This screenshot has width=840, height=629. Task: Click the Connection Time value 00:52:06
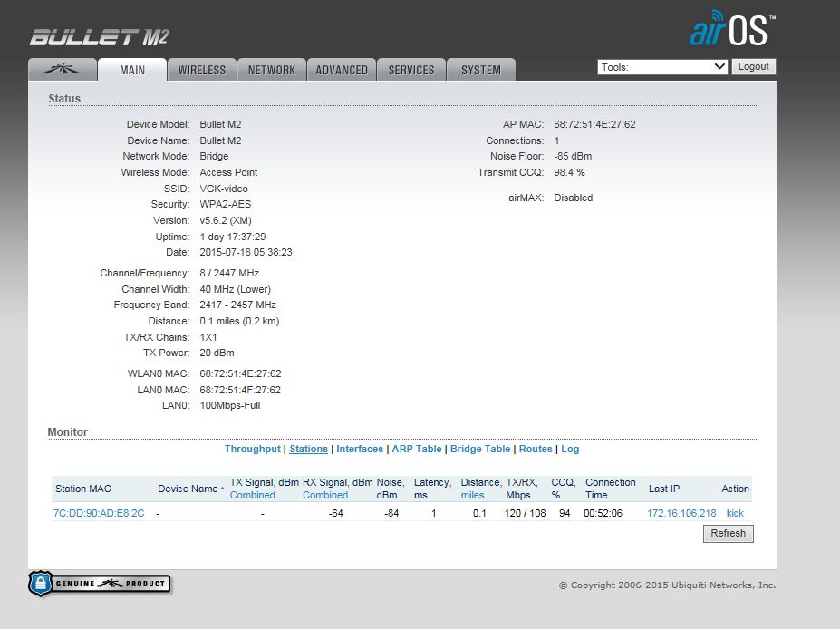[x=603, y=513]
